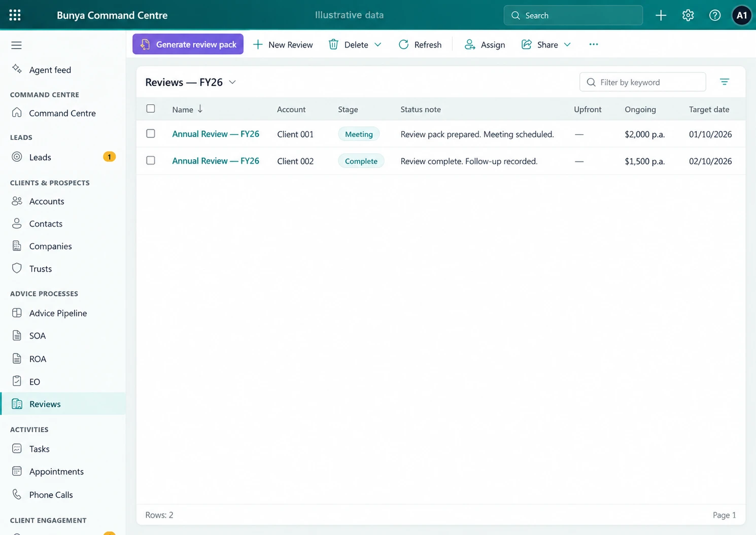The image size is (756, 535).
Task: Click the Accounts people icon
Action: (17, 201)
